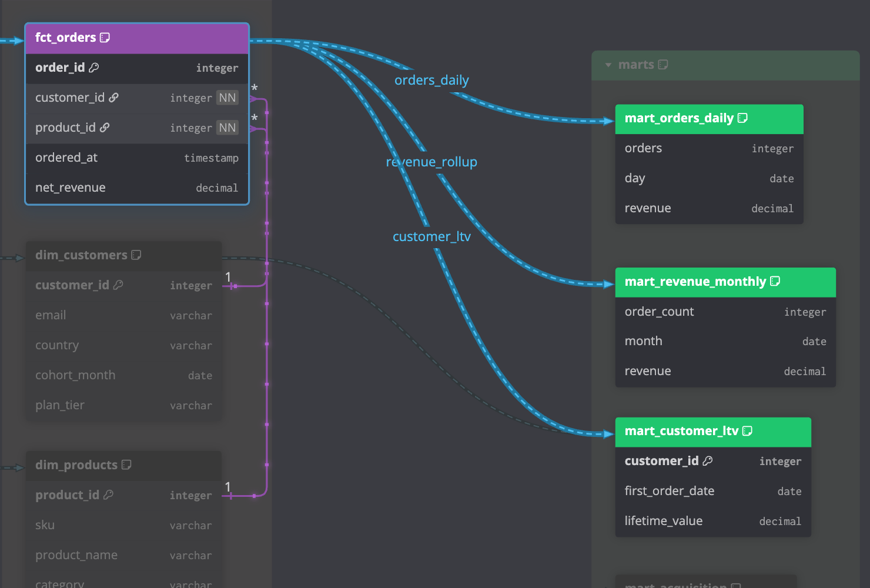Viewport: 870px width, 588px height.
Task: Click the integer type of order_id
Action: click(217, 68)
